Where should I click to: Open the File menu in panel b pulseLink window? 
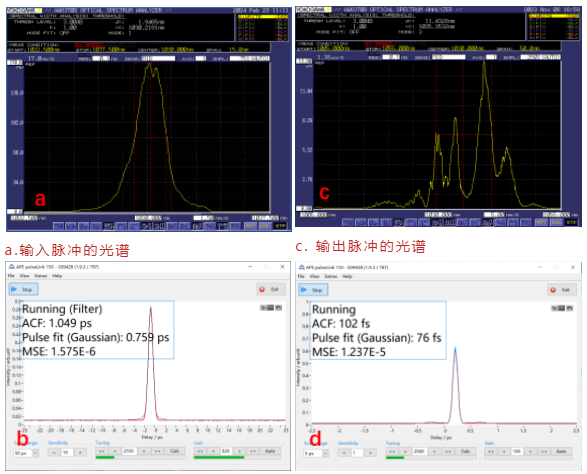[x=11, y=276]
